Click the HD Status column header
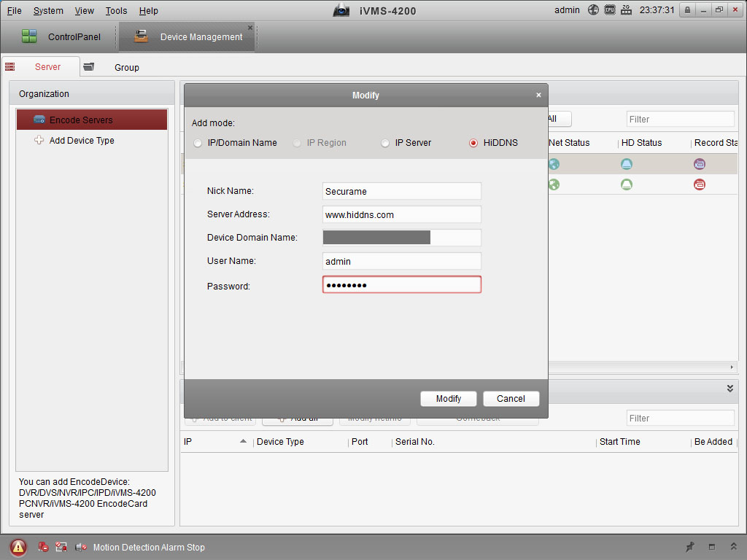Viewport: 747px width, 560px height. [641, 143]
